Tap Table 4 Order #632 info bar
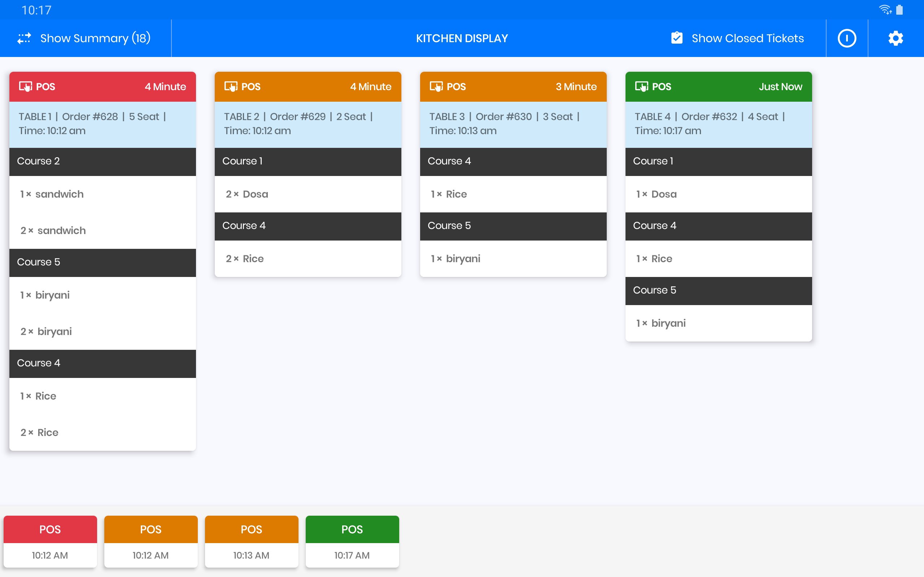 coord(718,124)
